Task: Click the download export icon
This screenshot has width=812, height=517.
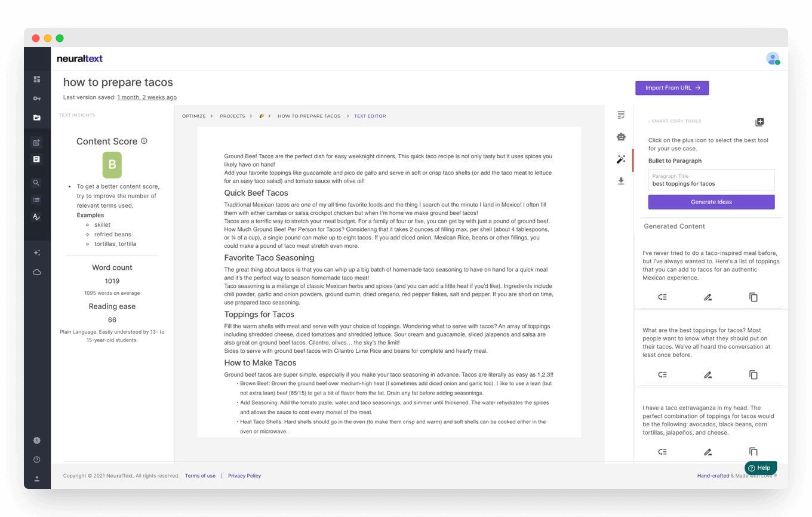Action: (x=621, y=180)
